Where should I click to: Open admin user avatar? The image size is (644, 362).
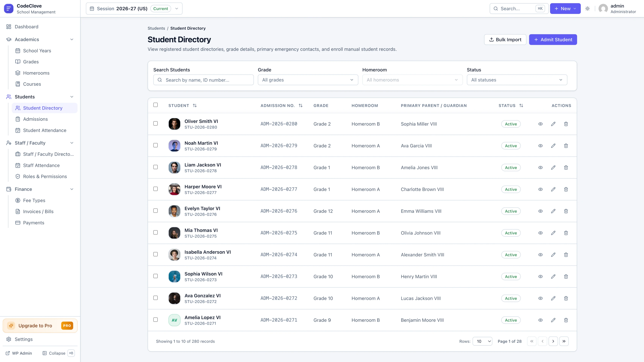click(x=603, y=9)
